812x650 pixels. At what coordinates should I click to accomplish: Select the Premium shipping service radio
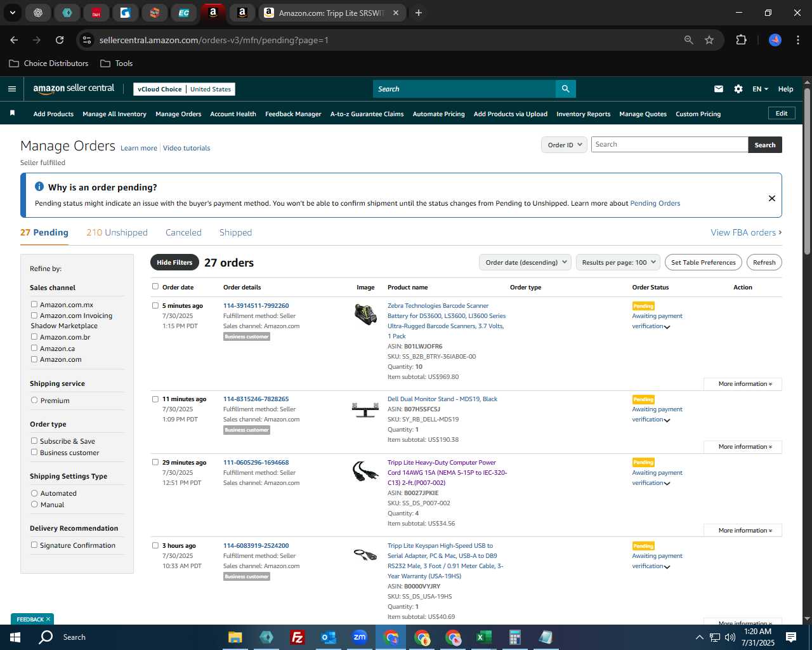tap(34, 400)
